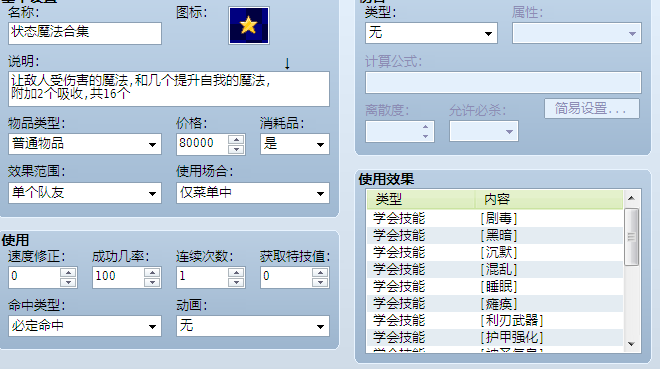
Task: Select the [护甲强化] effect row
Action: (495, 337)
